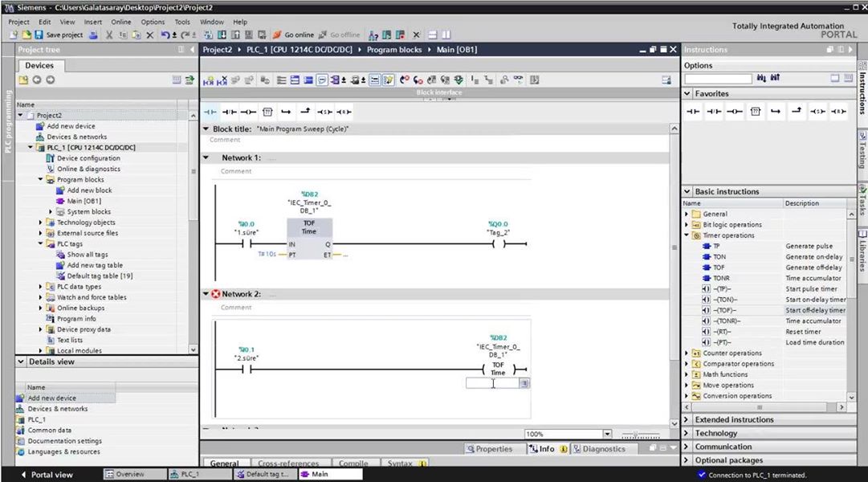Open the Project menu

pyautogui.click(x=18, y=22)
